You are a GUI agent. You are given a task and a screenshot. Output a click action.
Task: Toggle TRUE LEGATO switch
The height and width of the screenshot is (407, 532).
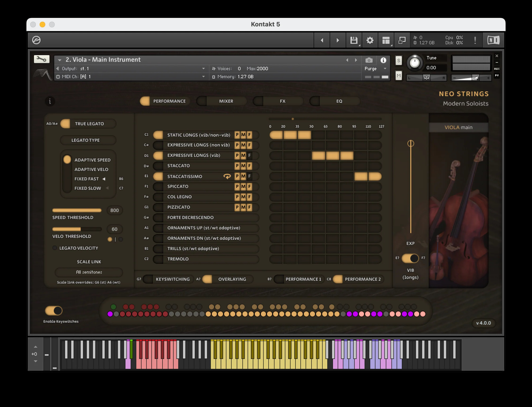65,124
